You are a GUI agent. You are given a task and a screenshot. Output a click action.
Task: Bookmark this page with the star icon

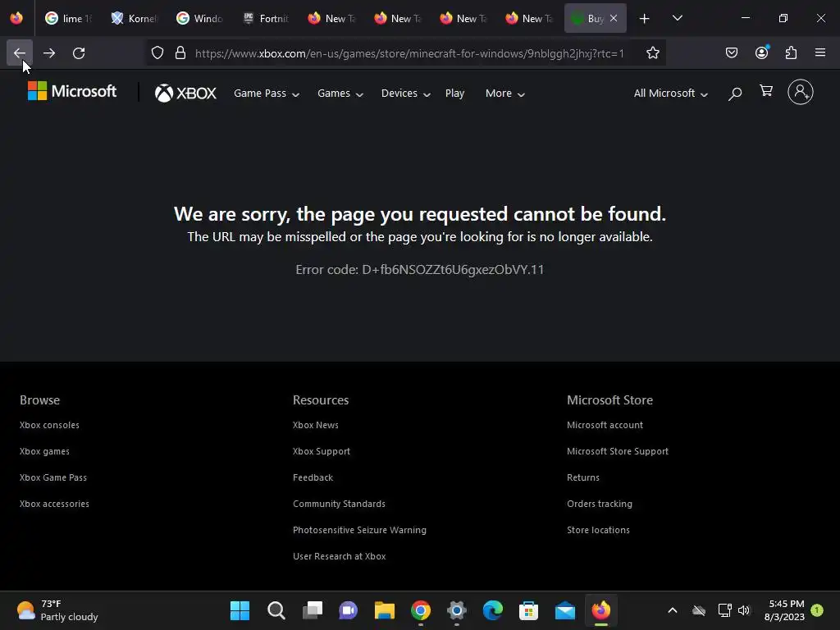[x=652, y=53]
